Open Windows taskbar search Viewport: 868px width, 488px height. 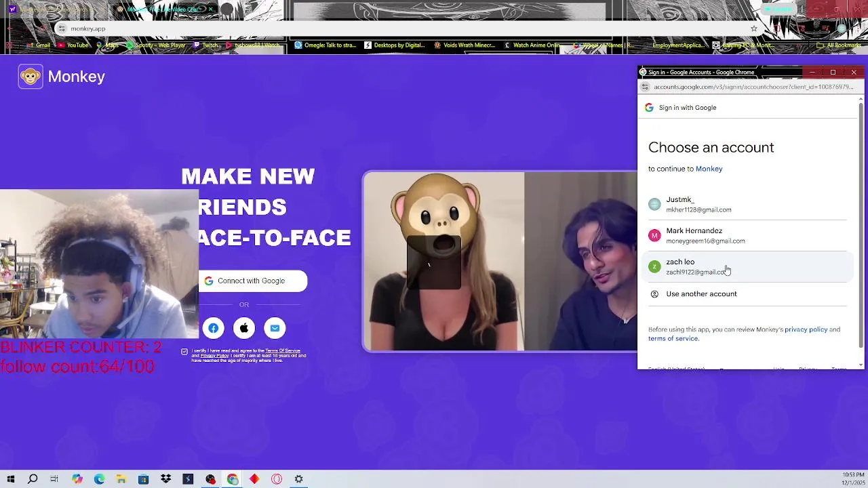33,479
